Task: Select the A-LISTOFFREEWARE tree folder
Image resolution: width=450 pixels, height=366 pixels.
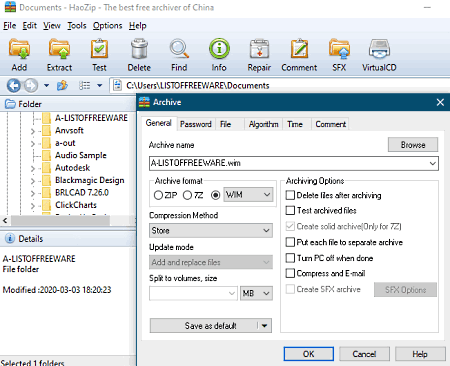Action: (x=91, y=118)
